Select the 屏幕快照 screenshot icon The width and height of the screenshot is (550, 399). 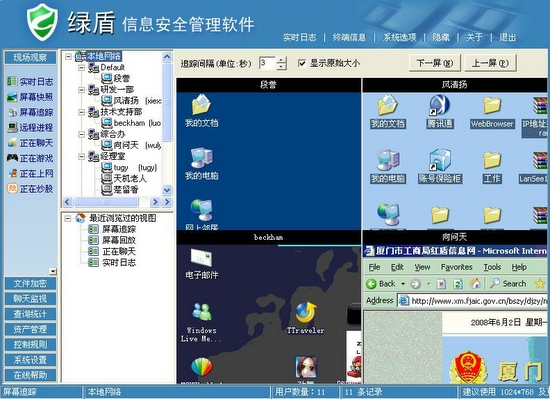(12, 97)
